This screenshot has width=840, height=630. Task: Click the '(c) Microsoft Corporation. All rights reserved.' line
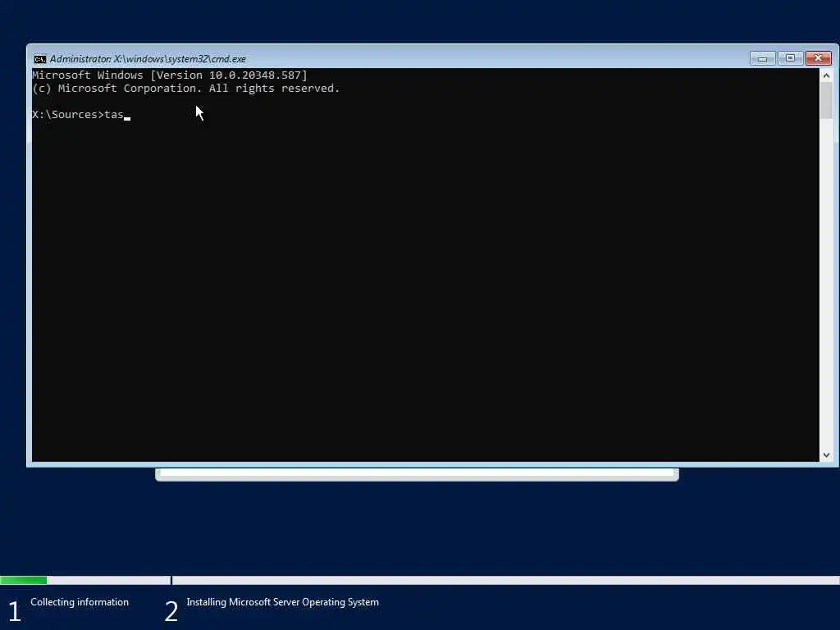click(x=186, y=89)
